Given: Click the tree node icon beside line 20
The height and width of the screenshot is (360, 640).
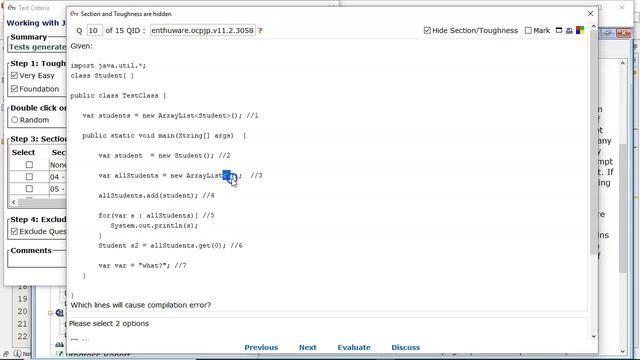Looking at the screenshot, I should click(x=60, y=313).
